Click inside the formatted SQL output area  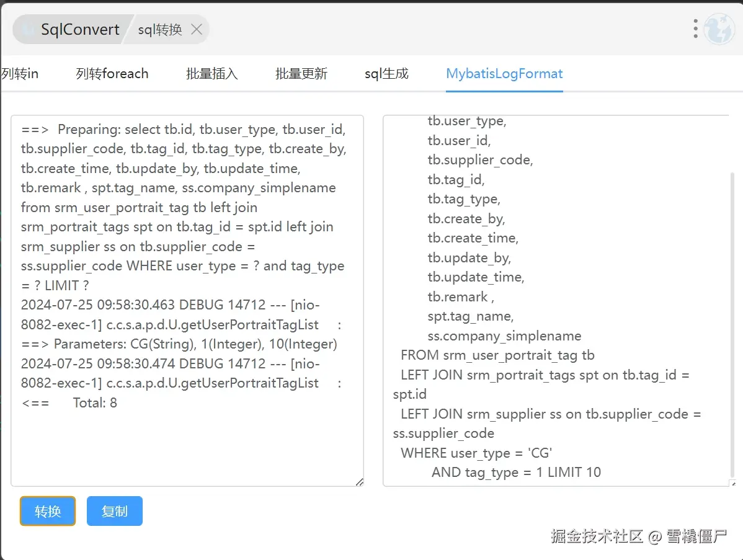[555, 300]
